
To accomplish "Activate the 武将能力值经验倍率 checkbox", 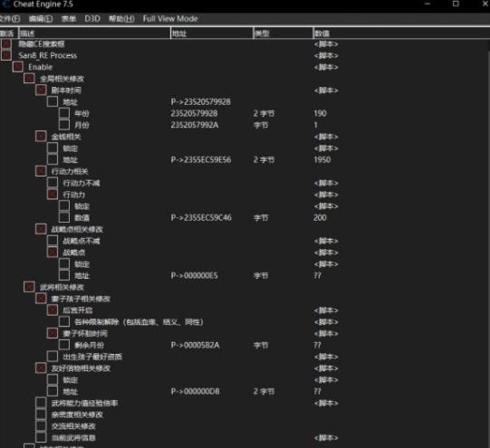I will pos(41,403).
